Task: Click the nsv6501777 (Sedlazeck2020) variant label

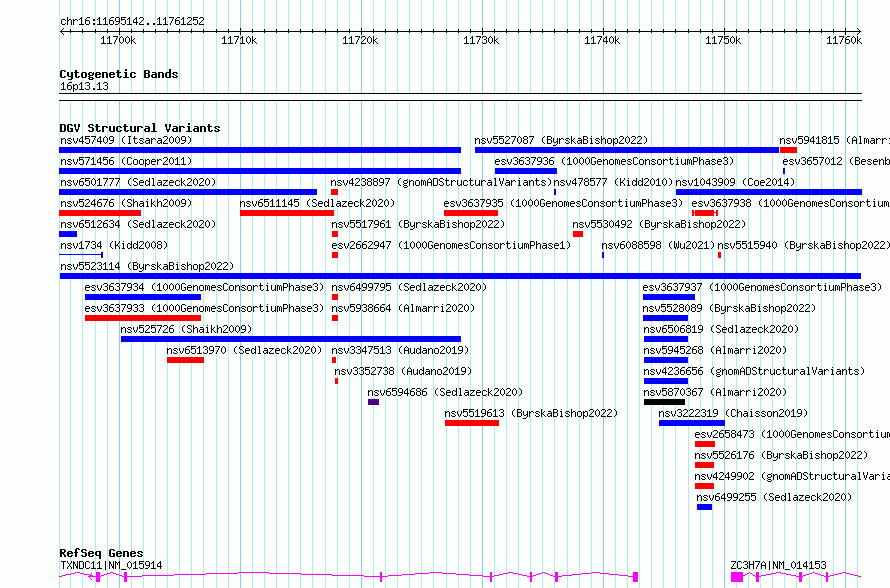Action: (138, 182)
